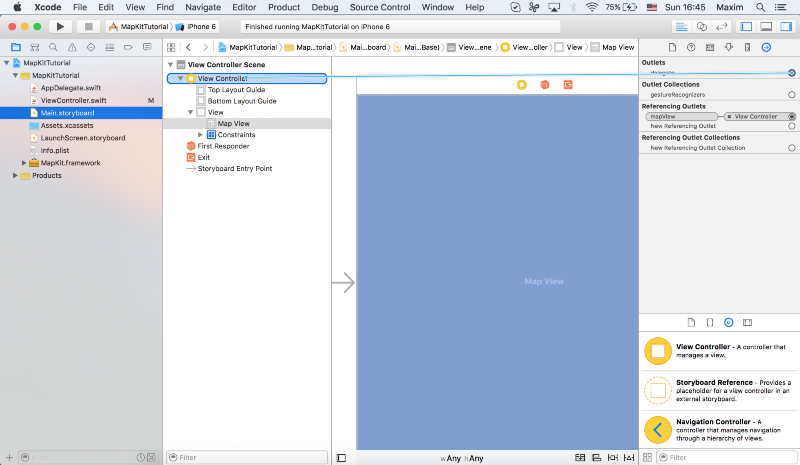
Task: Collapse the View Controller Scene
Action: (170, 65)
